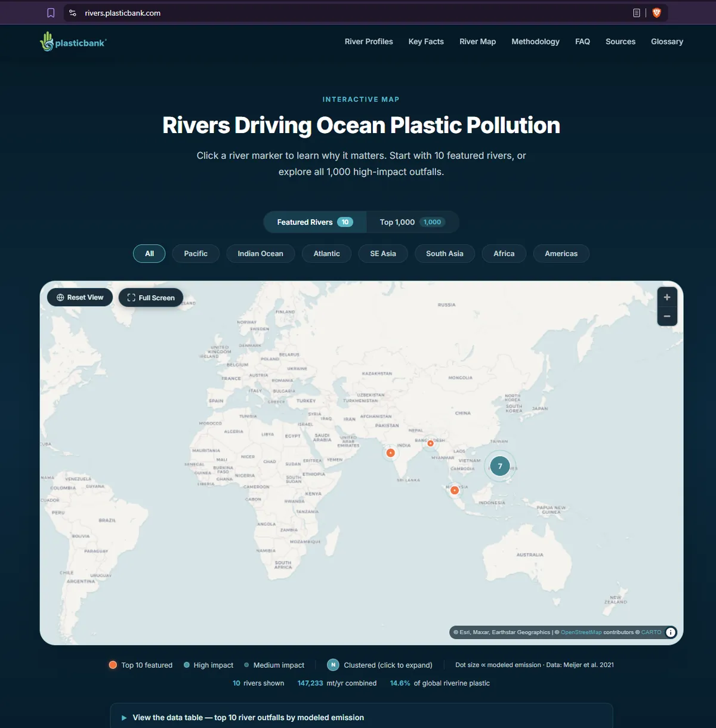The image size is (716, 728).
Task: Click the Reset View button
Action: pos(80,297)
